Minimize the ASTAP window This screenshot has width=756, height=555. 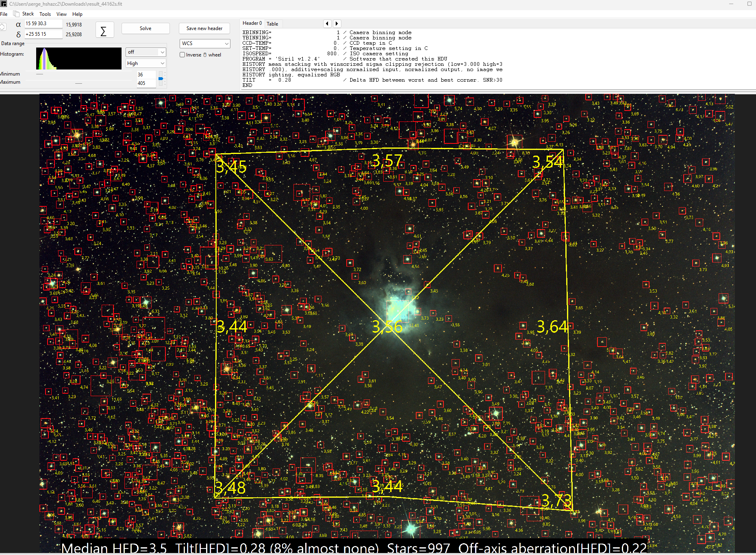pyautogui.click(x=731, y=4)
